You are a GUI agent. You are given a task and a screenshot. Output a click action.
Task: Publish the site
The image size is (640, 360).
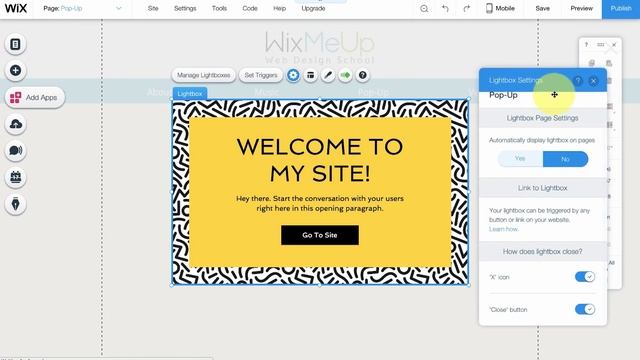click(621, 9)
